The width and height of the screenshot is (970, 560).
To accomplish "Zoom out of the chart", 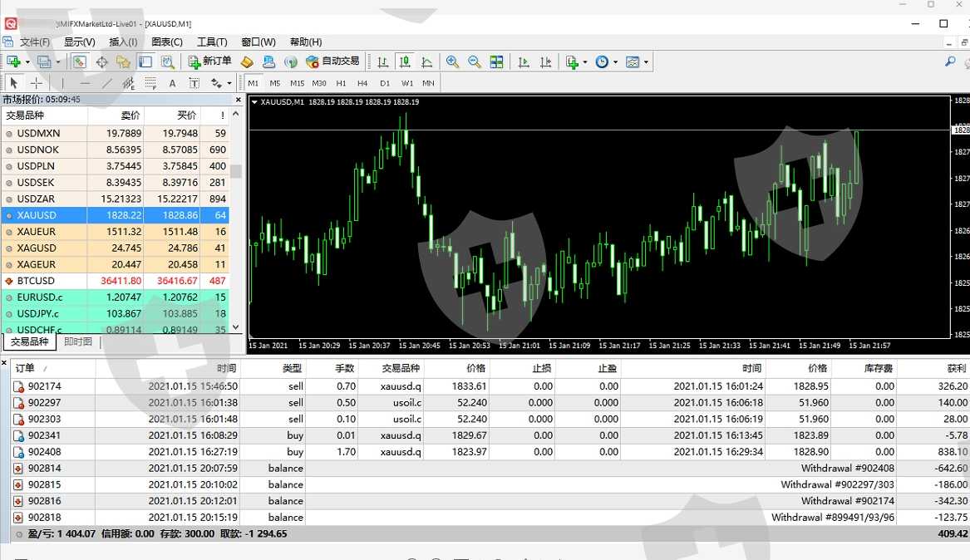I will point(475,61).
